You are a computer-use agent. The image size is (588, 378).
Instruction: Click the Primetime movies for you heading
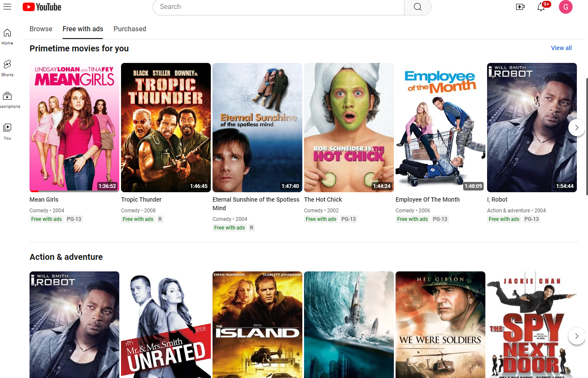pyautogui.click(x=79, y=48)
